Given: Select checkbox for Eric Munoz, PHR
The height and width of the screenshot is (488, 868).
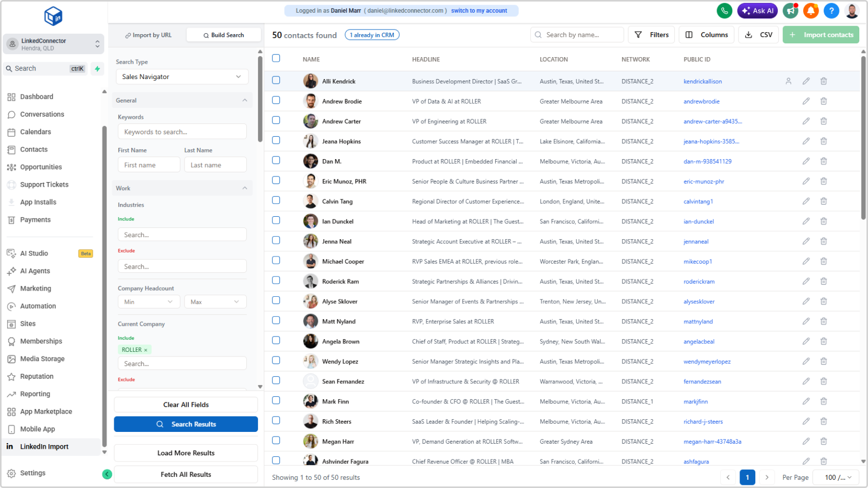Looking at the screenshot, I should pos(276,180).
